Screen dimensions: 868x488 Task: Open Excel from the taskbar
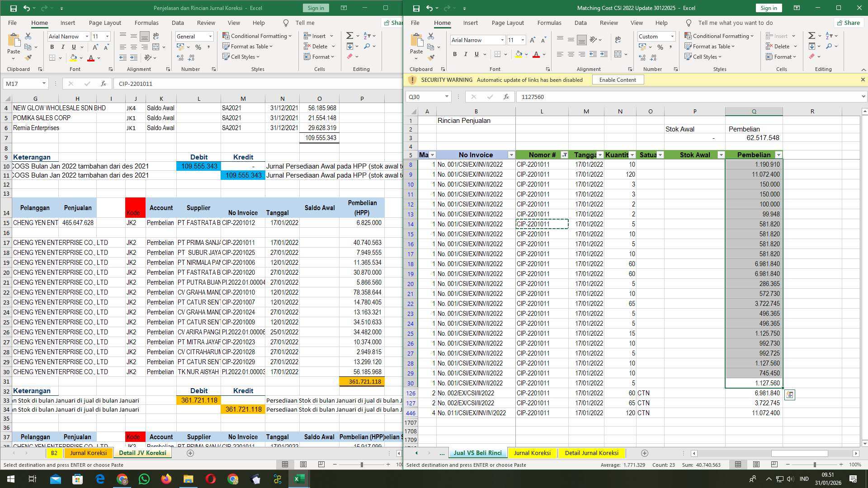pyautogui.click(x=299, y=479)
